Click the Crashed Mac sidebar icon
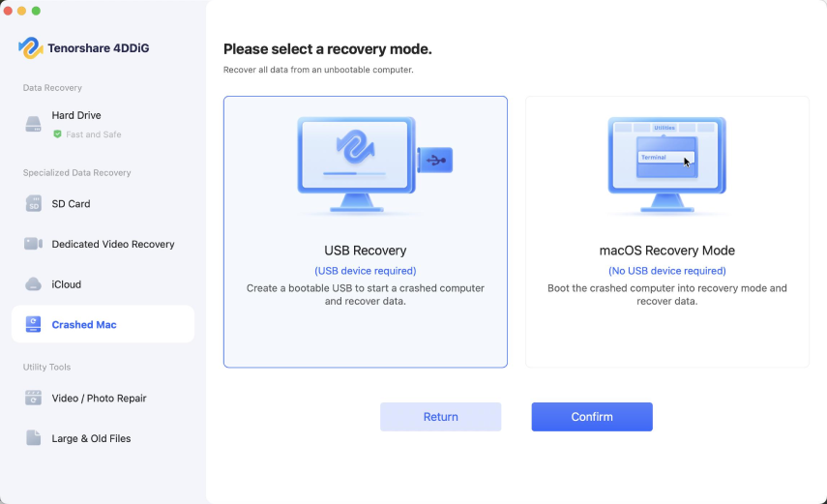827x504 pixels. [x=34, y=325]
